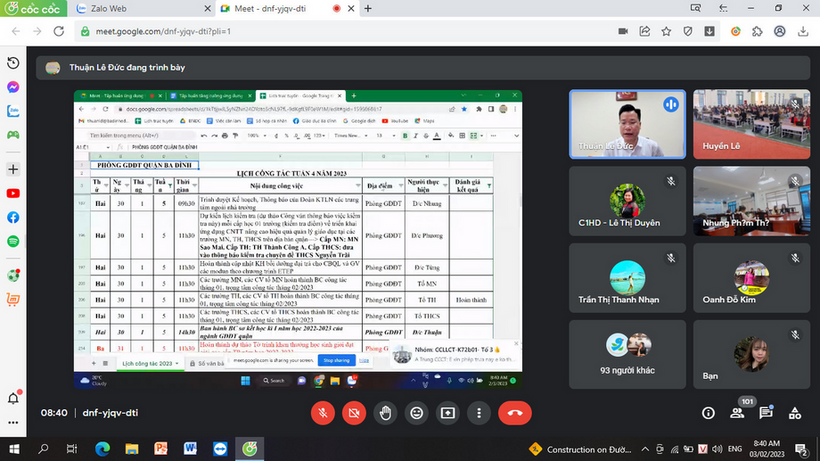Open the emoji reactions button
Image resolution: width=820 pixels, height=461 pixels.
(416, 412)
